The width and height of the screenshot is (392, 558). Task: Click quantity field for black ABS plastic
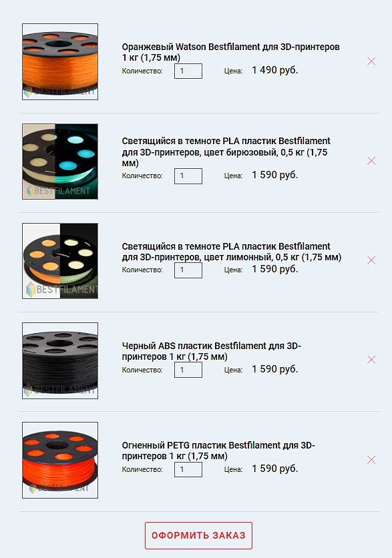click(x=188, y=370)
